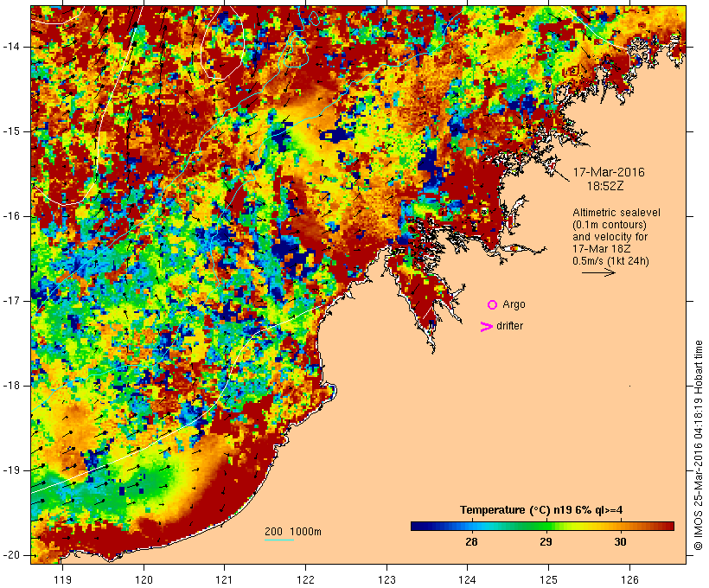
Task: Click the 'Temperature (°C) n19 6% ql>=4' title
Action: [541, 510]
